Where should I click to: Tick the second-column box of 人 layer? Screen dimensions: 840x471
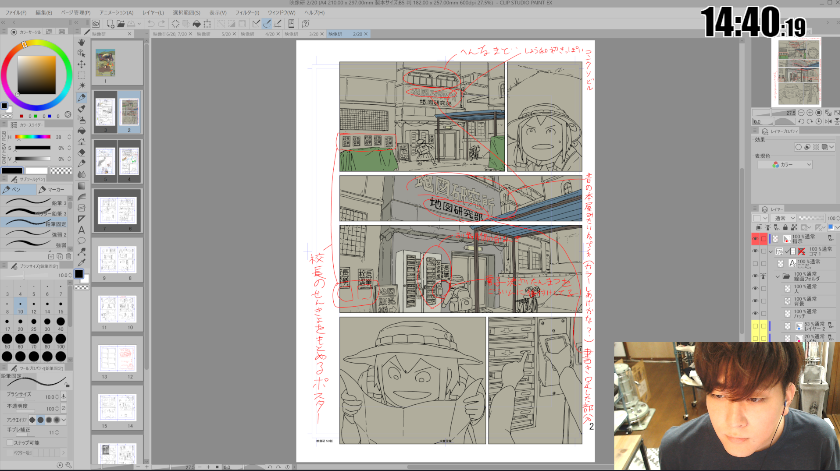(763, 288)
